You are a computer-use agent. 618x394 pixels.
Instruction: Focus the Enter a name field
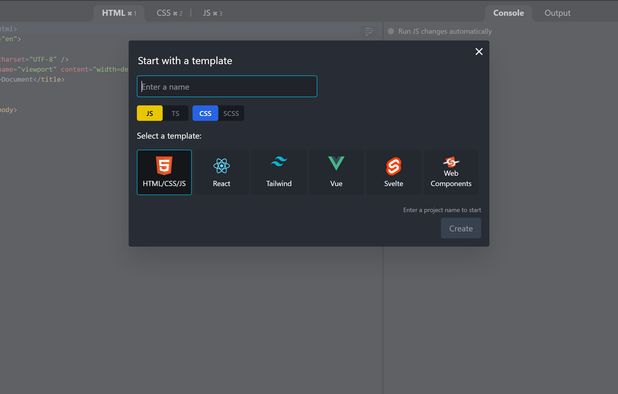(227, 86)
